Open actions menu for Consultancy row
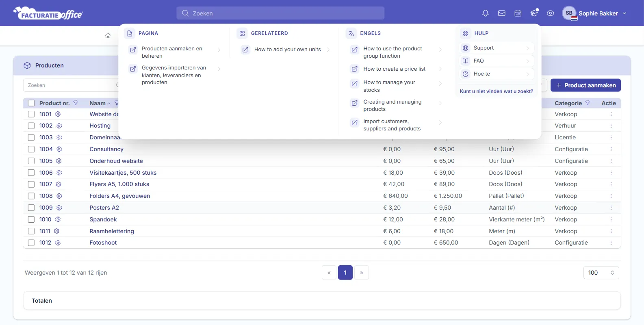Image resolution: width=644 pixels, height=325 pixels. pos(611,149)
